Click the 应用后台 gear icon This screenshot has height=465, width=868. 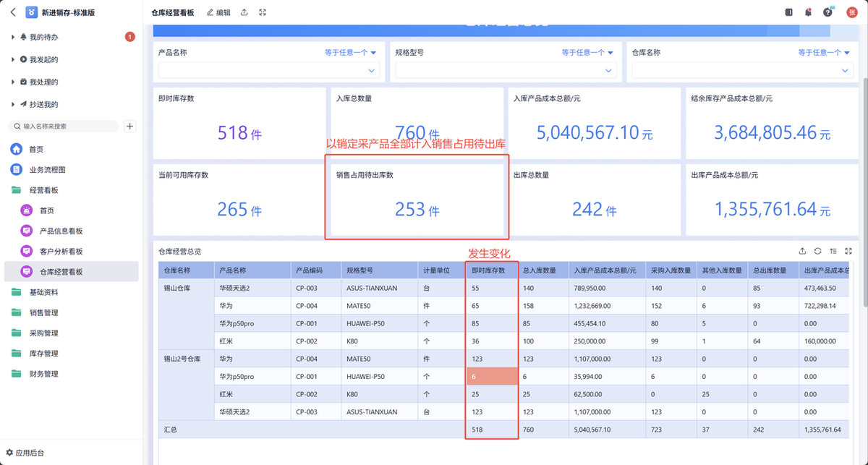9,453
